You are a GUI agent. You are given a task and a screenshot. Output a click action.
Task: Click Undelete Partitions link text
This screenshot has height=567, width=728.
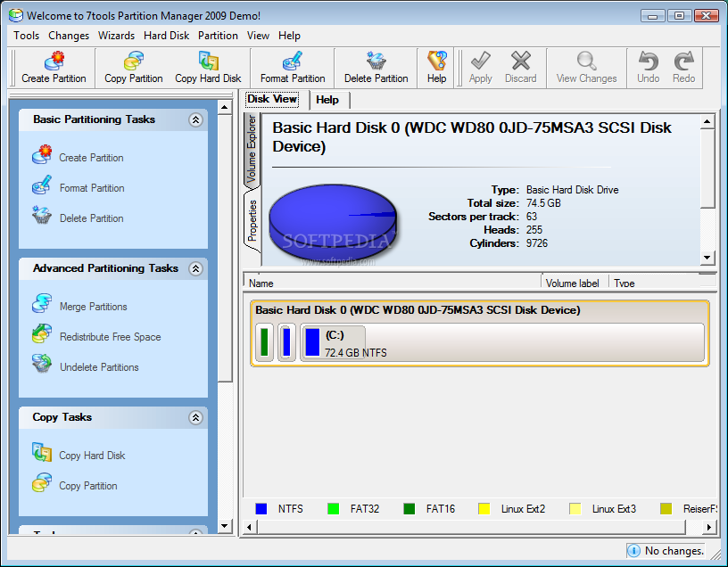click(x=99, y=367)
